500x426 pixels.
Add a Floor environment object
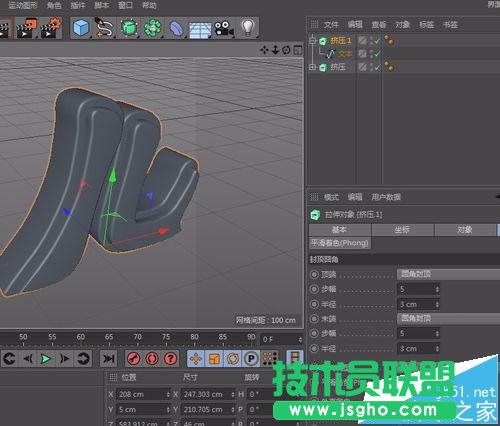[x=200, y=30]
